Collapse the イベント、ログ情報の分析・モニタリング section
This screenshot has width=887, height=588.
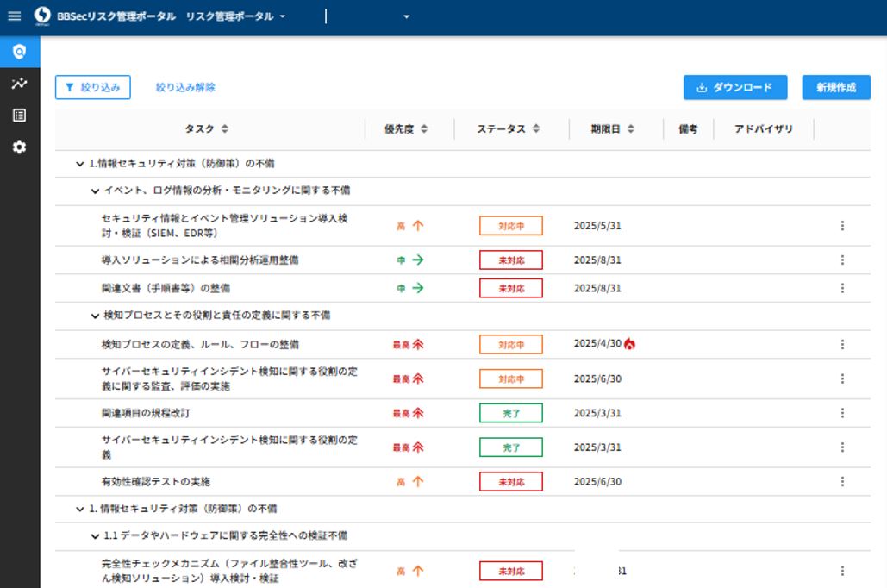pos(95,191)
